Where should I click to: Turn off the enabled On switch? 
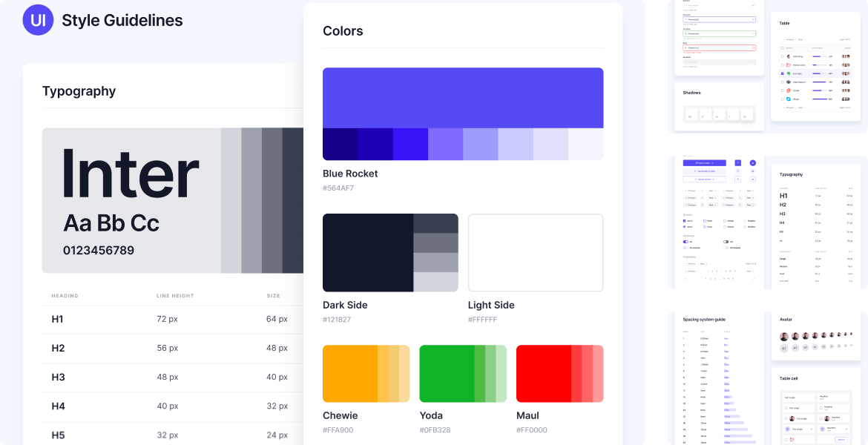[x=685, y=242]
